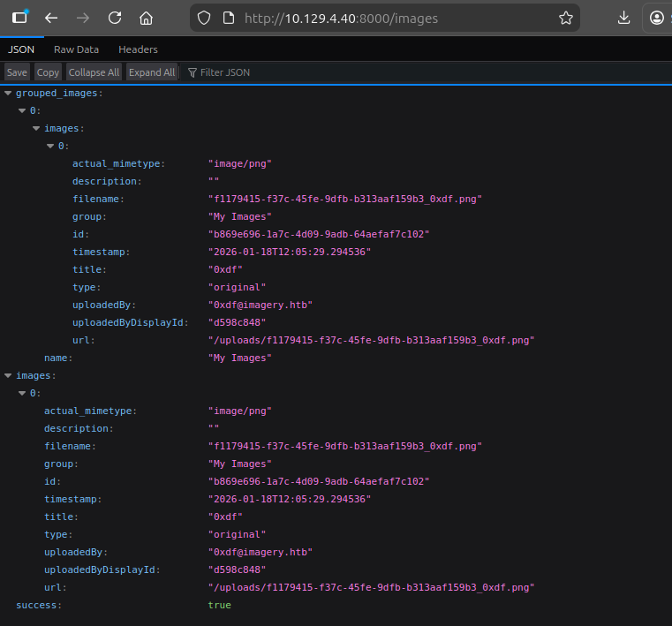The width and height of the screenshot is (672, 626).
Task: Click the shield tracking protection icon
Action: [204, 18]
